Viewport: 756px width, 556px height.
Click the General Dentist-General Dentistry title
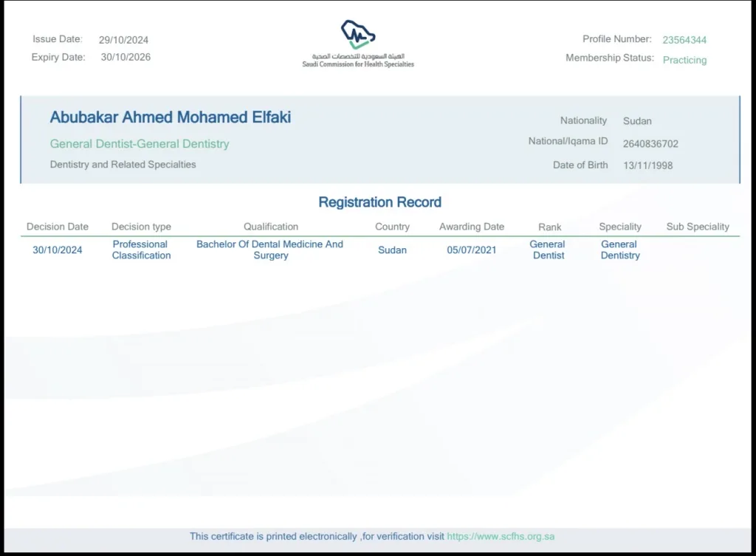pos(140,144)
